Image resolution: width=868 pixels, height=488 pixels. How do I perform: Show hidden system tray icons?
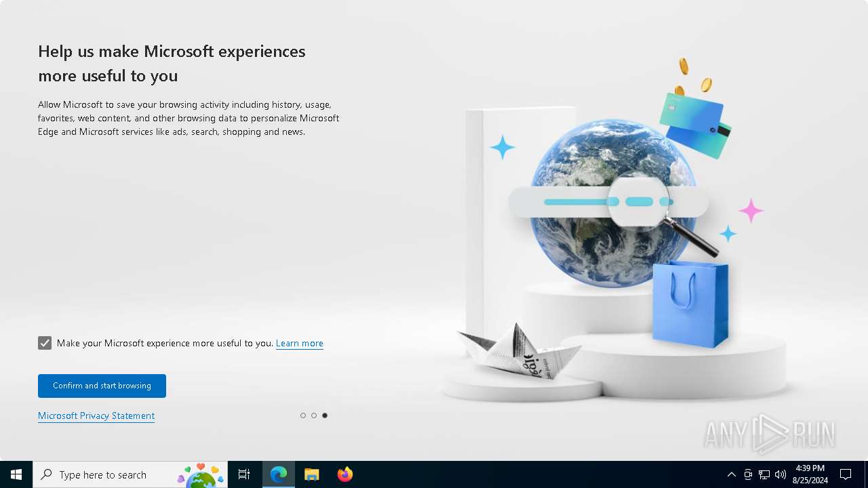731,474
